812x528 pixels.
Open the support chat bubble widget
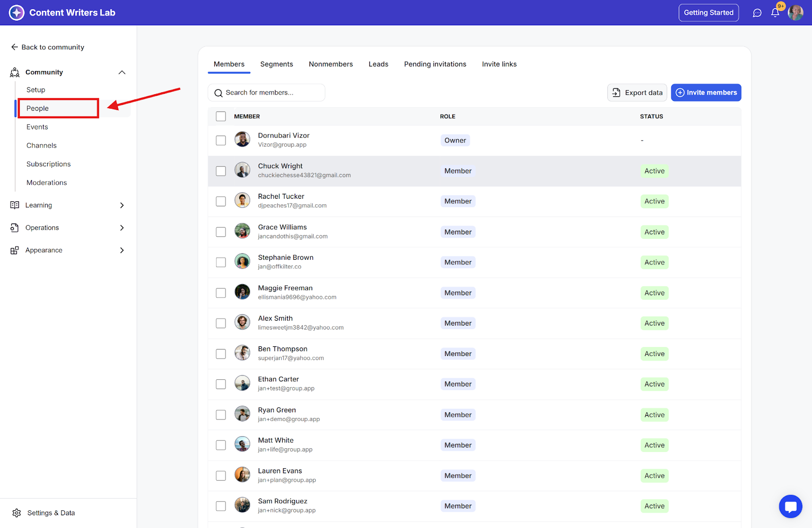(x=790, y=506)
